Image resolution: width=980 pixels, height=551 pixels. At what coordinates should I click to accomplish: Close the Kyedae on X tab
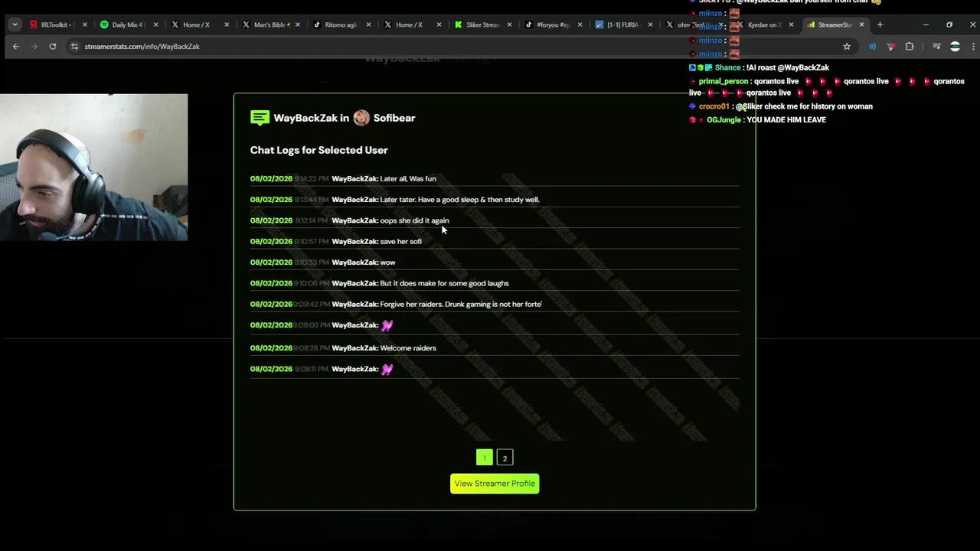791,24
